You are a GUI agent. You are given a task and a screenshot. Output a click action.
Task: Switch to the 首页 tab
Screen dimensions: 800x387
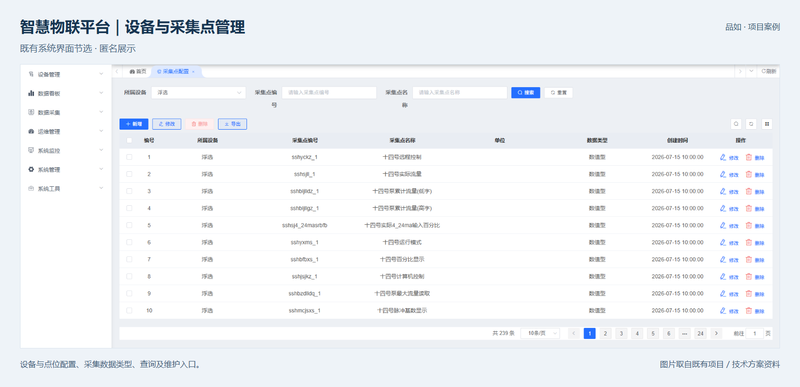pos(137,72)
